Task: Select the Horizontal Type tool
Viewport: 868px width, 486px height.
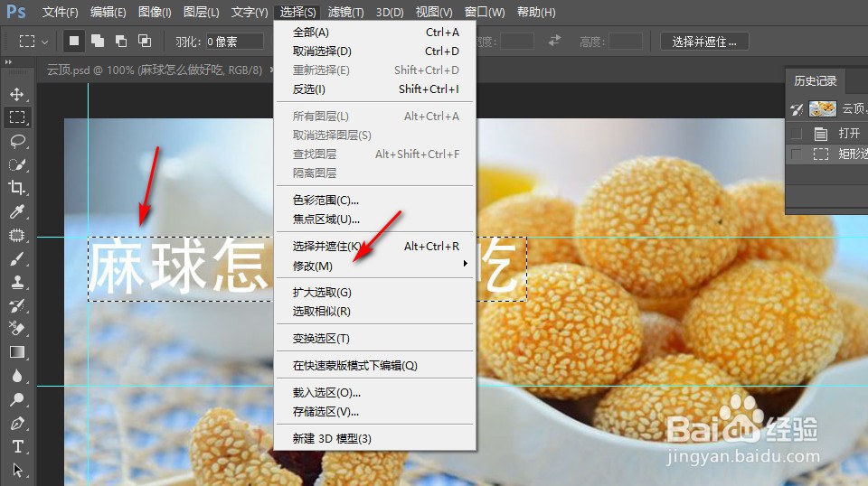Action: coord(16,446)
